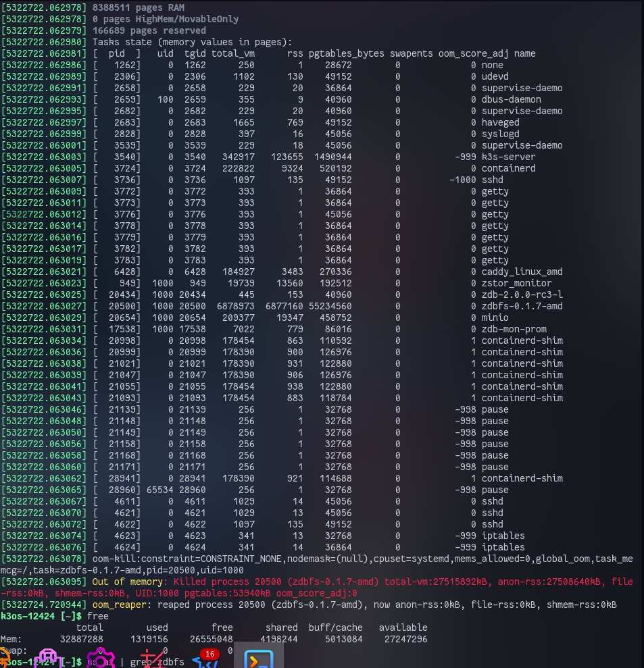Click the free memory value '26555048'
Screen dimensions: 644x668
211,640
